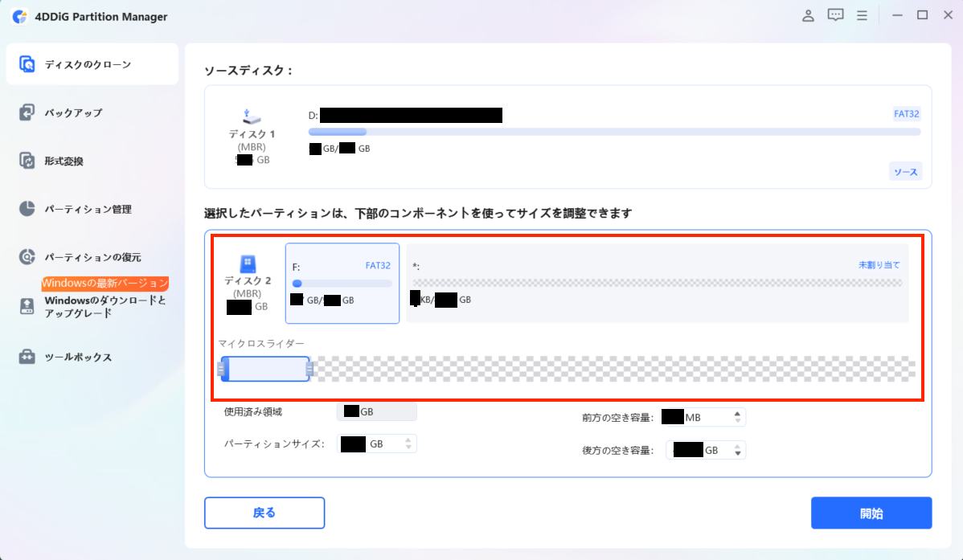963x560 pixels.
Task: Open the Windows download and upgrade icon
Action: point(27,306)
